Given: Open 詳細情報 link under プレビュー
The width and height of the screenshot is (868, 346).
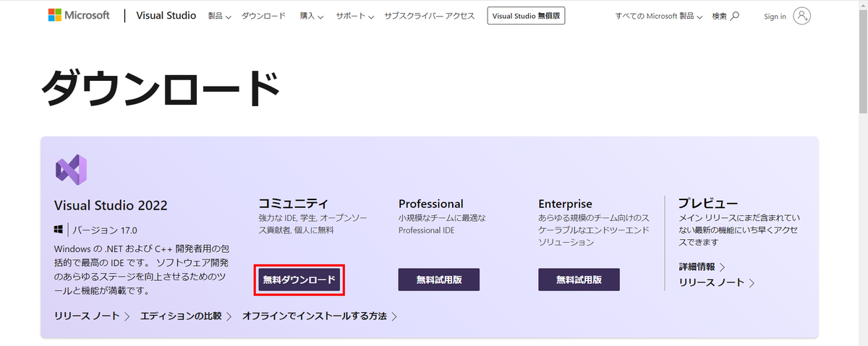Looking at the screenshot, I should click(x=702, y=267).
